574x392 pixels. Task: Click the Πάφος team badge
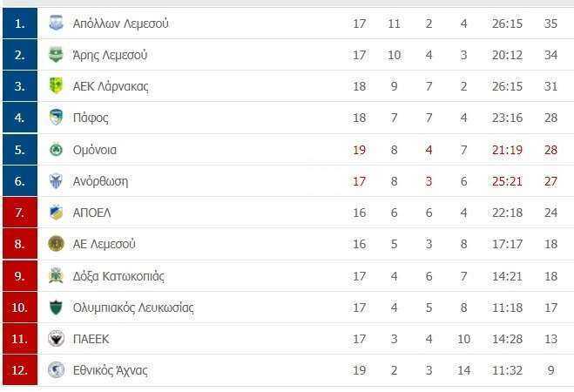[x=56, y=118]
